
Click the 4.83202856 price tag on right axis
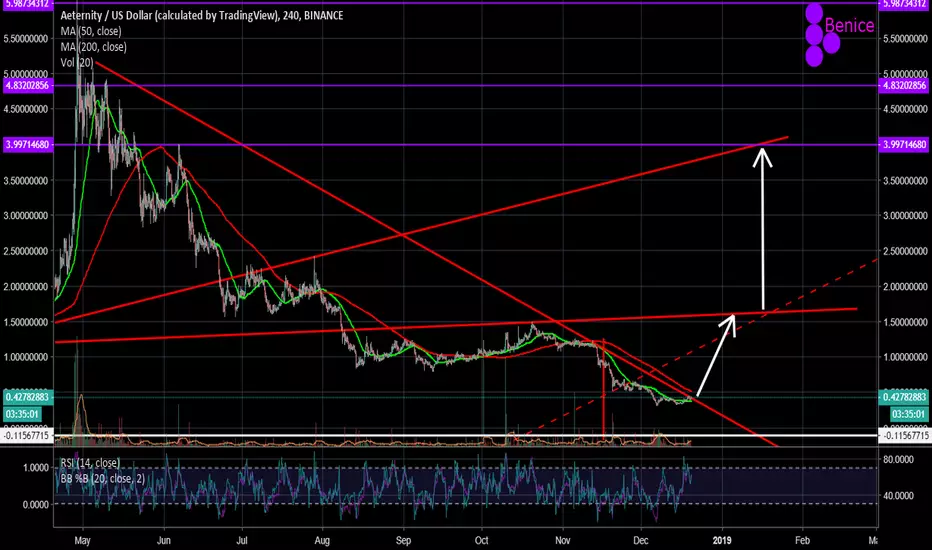[x=903, y=85]
